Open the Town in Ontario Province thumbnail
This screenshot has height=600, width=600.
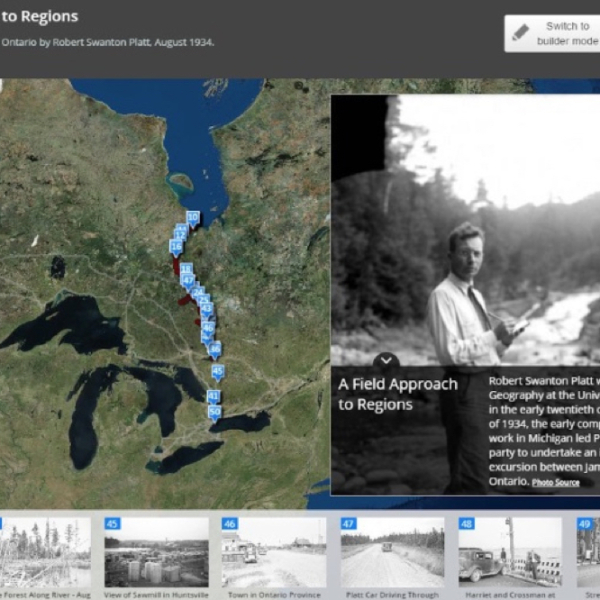[273, 551]
